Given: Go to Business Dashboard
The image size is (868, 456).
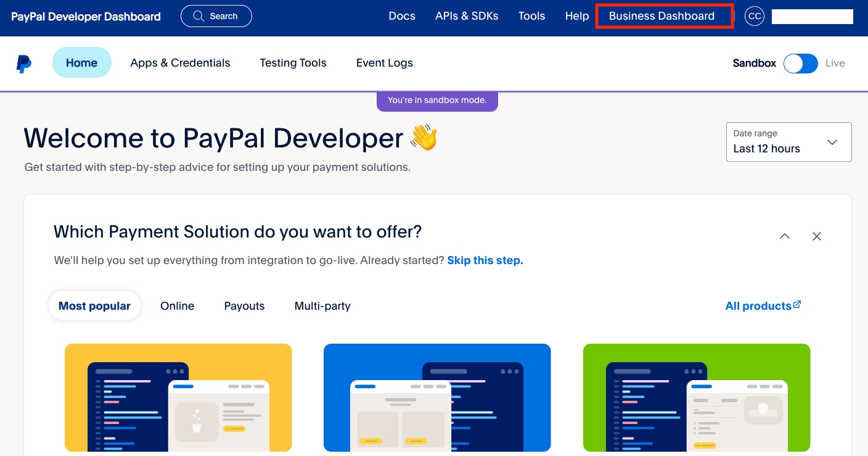Looking at the screenshot, I should [x=661, y=17].
